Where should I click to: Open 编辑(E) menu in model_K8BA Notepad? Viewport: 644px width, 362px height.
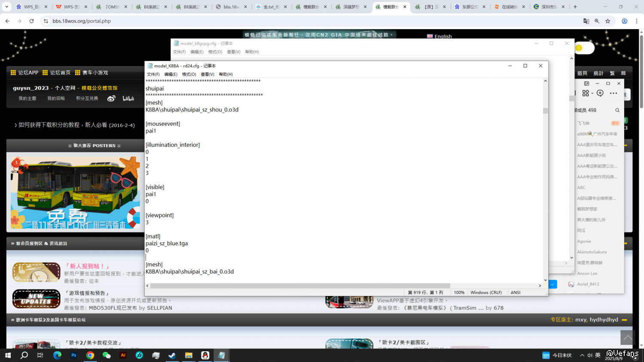[171, 74]
